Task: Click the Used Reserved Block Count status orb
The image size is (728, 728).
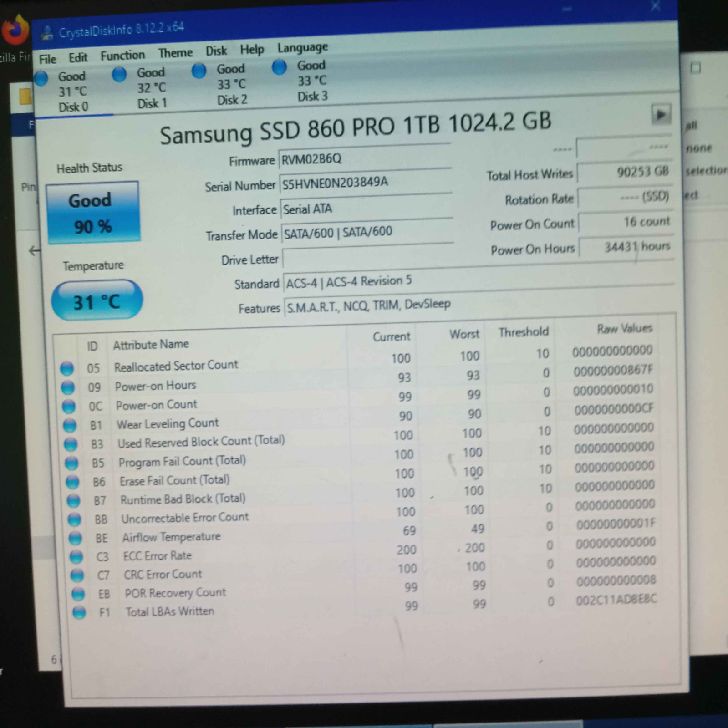Action: (71, 444)
